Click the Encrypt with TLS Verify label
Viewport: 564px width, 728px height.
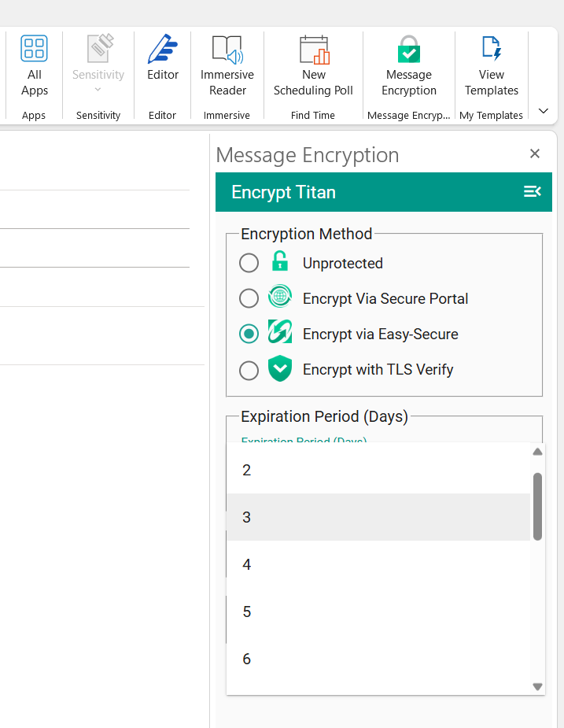click(x=378, y=370)
